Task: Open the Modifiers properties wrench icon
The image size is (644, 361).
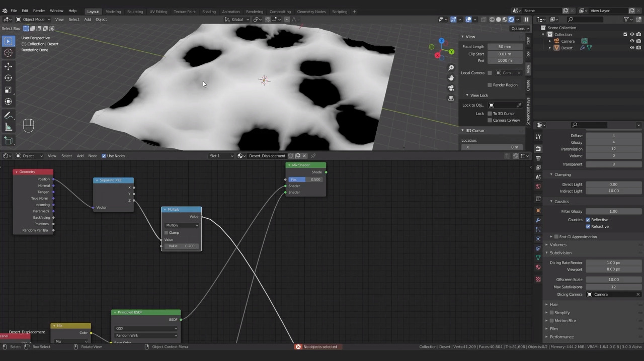Action: 538,220
